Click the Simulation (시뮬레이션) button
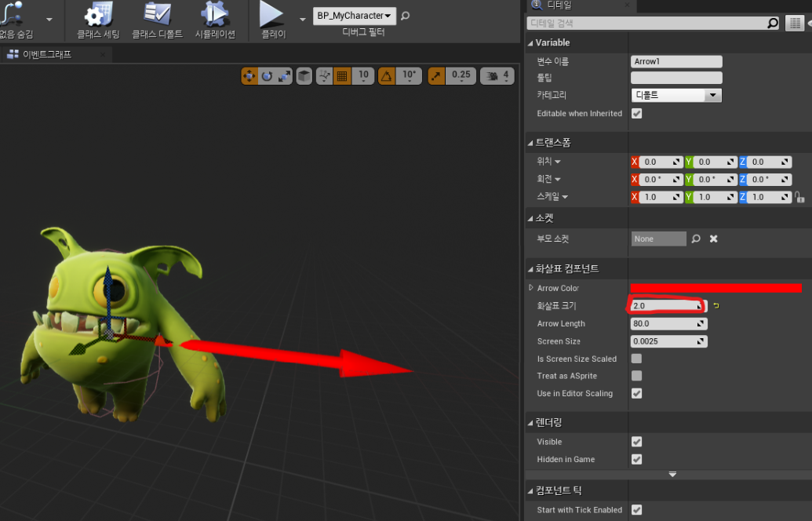Image resolution: width=812 pixels, height=521 pixels. point(215,20)
